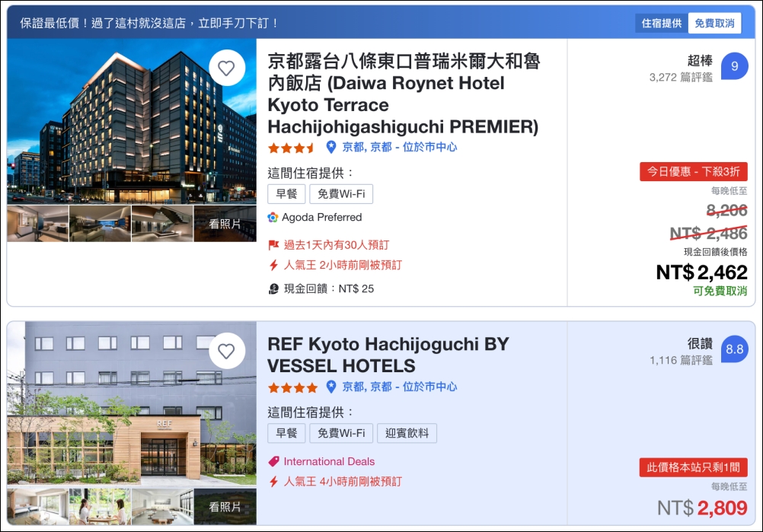Open the third Daiwa Roynet thumbnail

click(162, 224)
